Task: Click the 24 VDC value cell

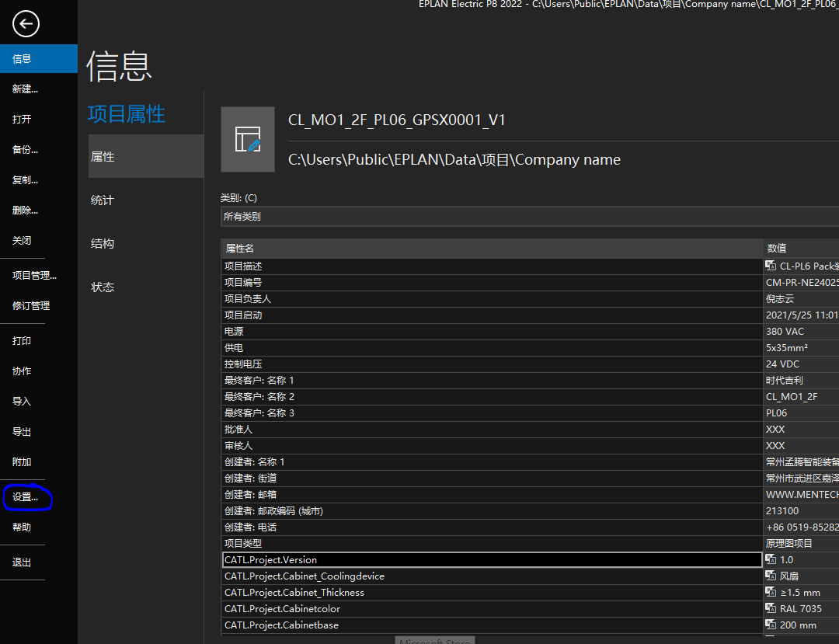Action: click(x=801, y=364)
